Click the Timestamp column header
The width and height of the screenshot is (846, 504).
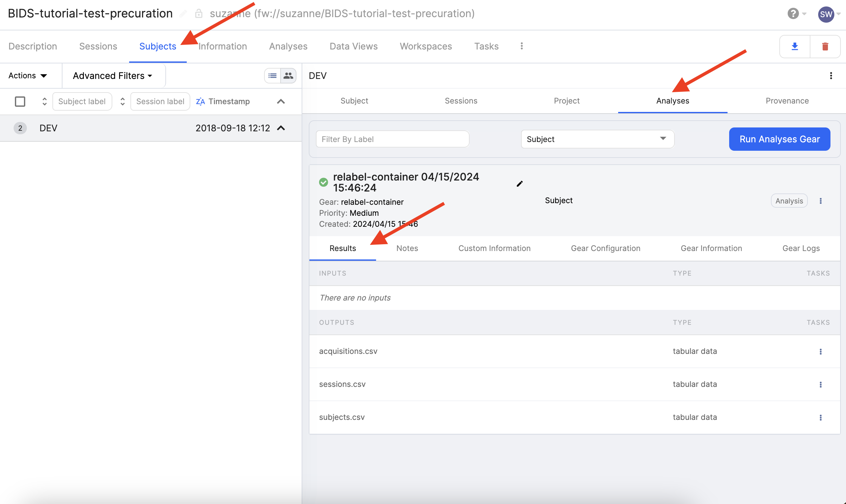(229, 101)
